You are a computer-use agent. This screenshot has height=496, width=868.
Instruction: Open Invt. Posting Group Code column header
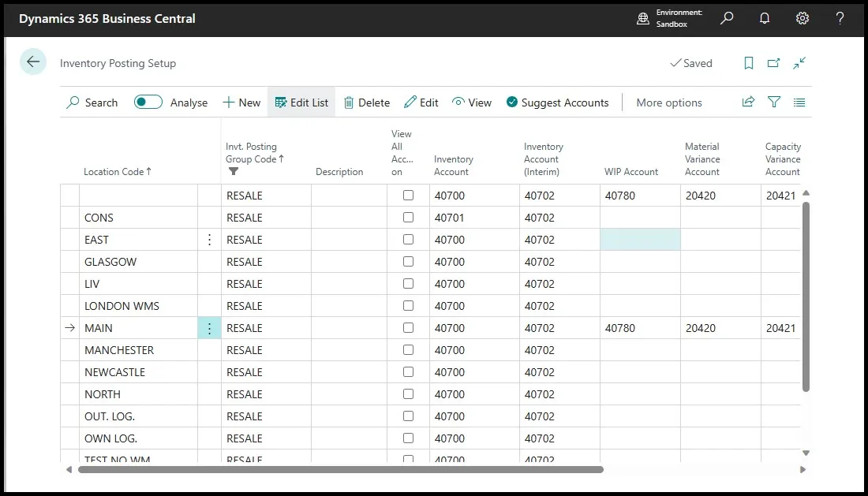255,153
